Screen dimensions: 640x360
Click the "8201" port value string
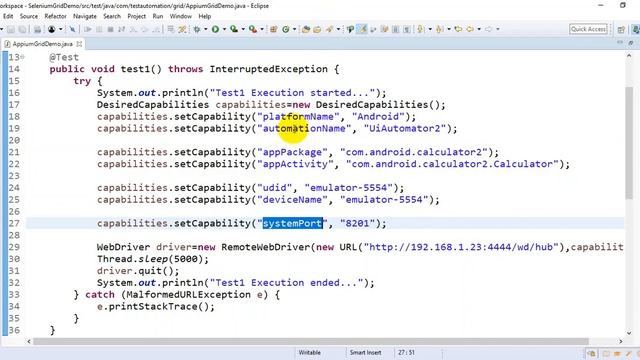pyautogui.click(x=358, y=223)
